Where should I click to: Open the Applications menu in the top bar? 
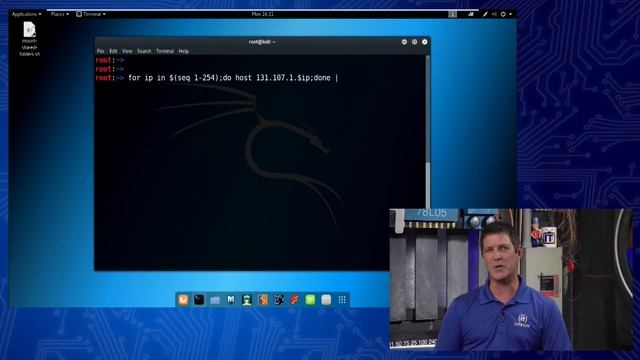pyautogui.click(x=27, y=14)
